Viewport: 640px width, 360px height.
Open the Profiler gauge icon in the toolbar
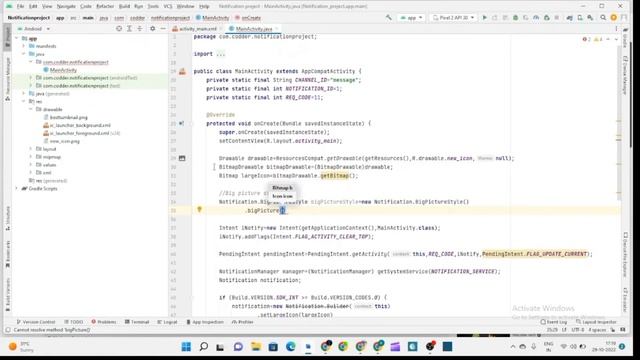536,18
